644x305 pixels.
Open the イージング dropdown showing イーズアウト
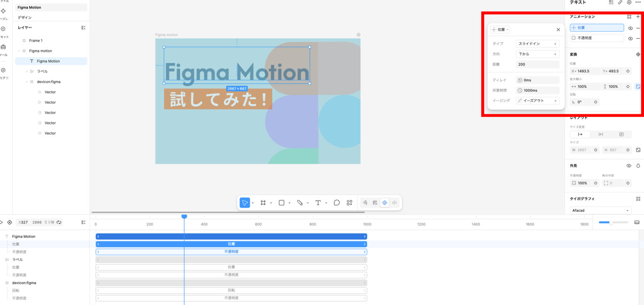(x=538, y=101)
